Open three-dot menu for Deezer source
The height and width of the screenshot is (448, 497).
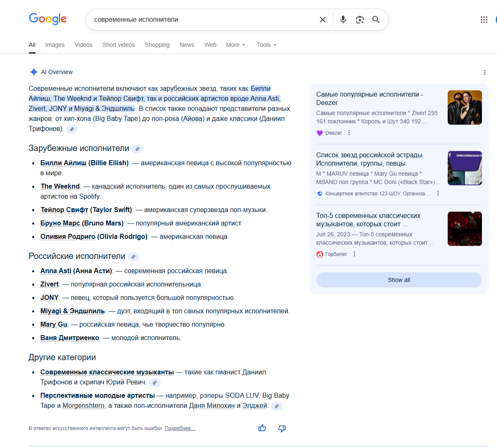coord(349,133)
